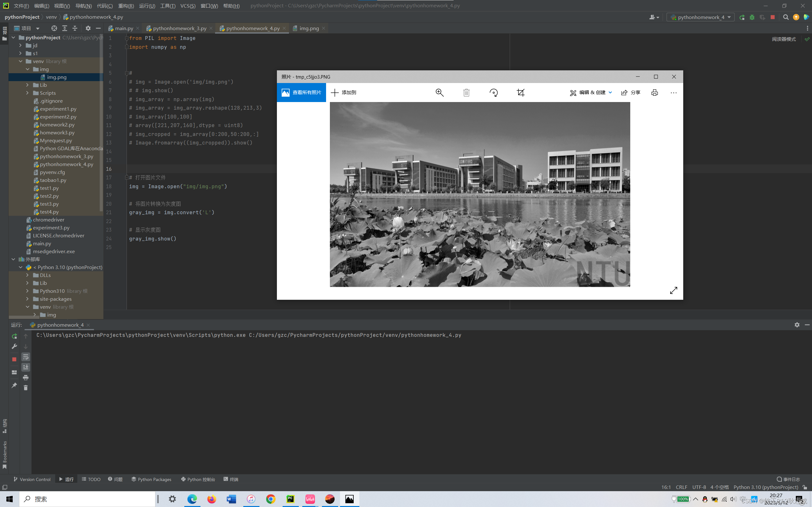Click the 添加到 button in Photos
This screenshot has height=507, width=812.
tap(344, 93)
